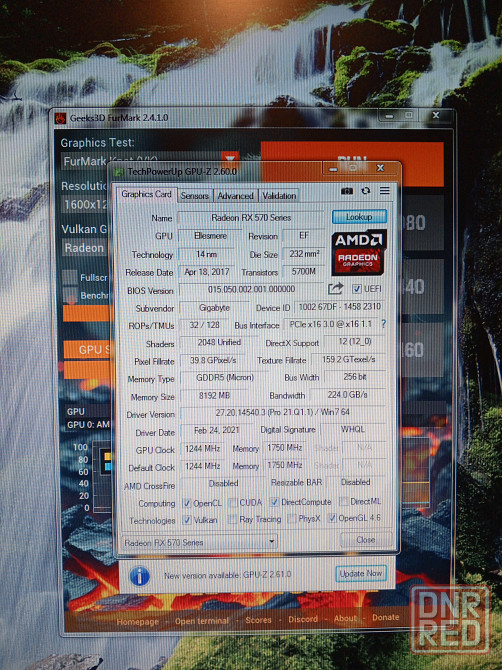
Task: Open FurMark Discord link
Action: click(x=303, y=619)
